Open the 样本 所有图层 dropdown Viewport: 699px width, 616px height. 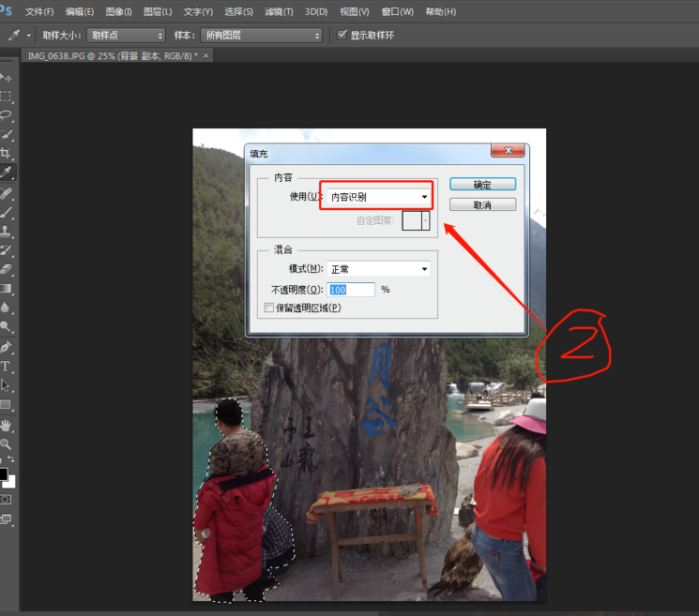(x=262, y=36)
